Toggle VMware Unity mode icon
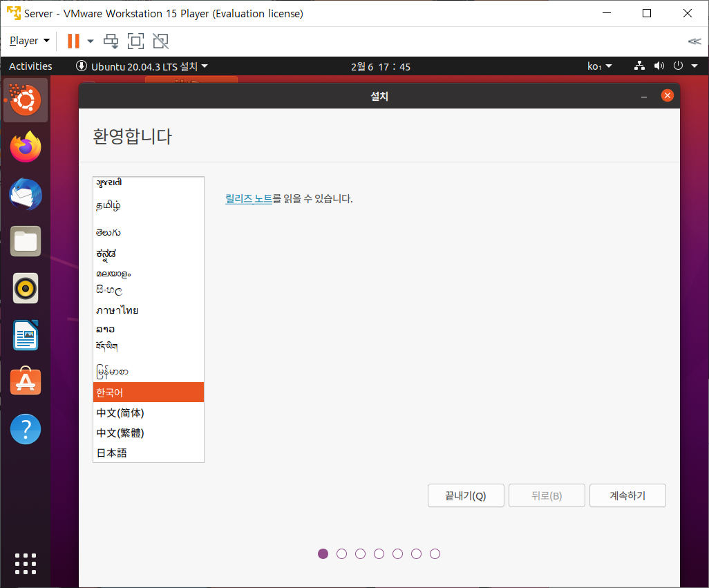 tap(160, 41)
